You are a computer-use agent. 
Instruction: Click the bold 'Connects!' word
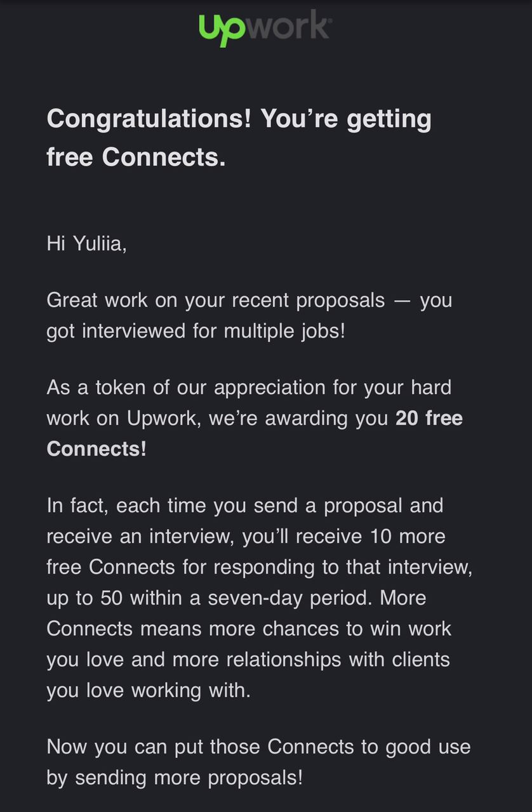pos(96,449)
